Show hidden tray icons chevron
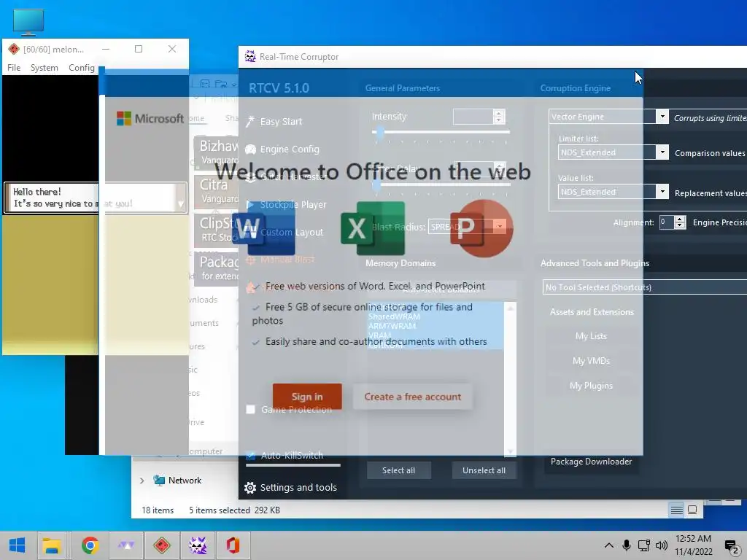Screen dimensions: 747x560 609,545
